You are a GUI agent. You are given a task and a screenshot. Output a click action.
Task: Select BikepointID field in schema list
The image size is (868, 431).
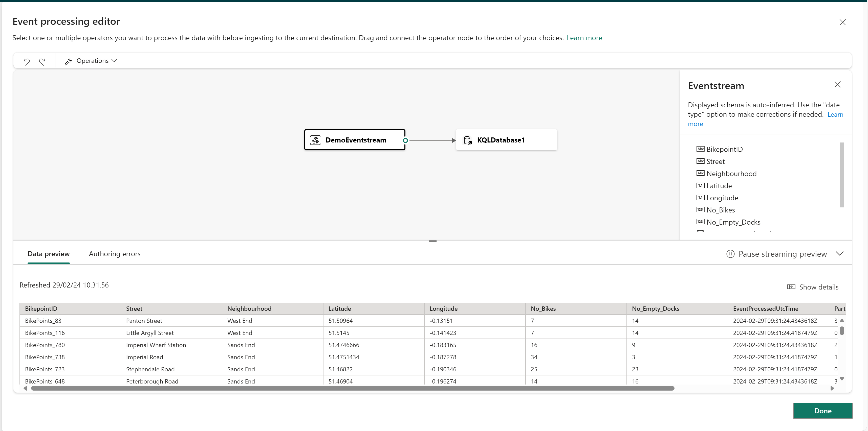point(724,150)
